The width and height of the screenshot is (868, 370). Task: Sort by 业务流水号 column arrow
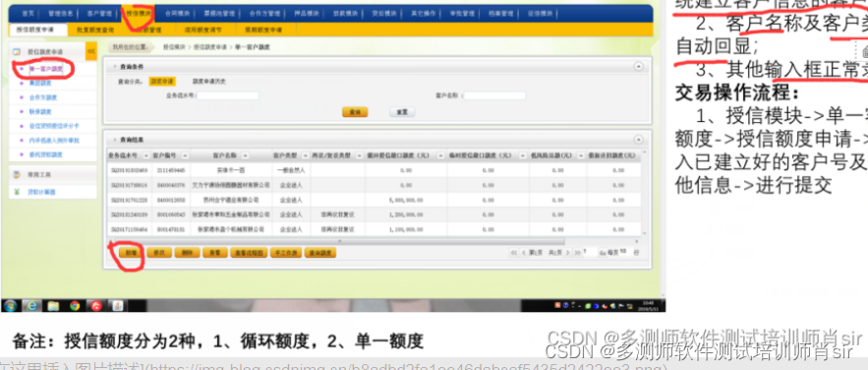(x=146, y=155)
